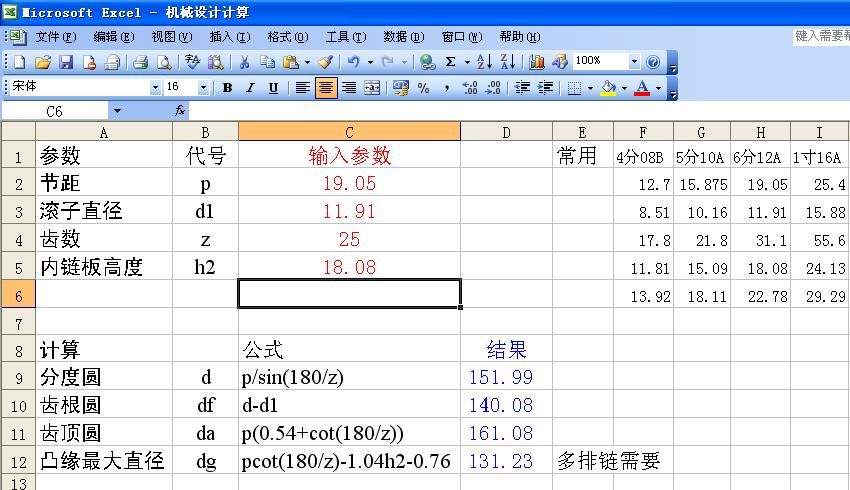This screenshot has width=850, height=490.
Task: Toggle right alignment
Action: (349, 88)
